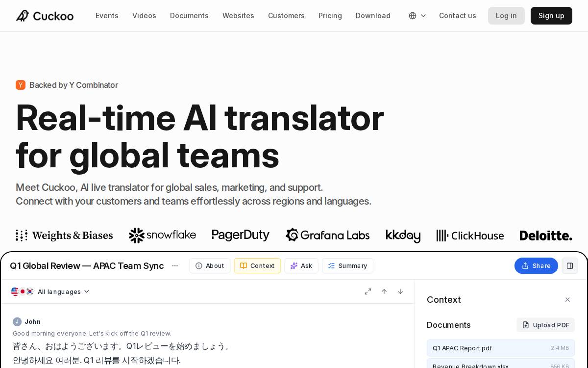
Task: Click the John speaker avatar
Action: (x=17, y=322)
